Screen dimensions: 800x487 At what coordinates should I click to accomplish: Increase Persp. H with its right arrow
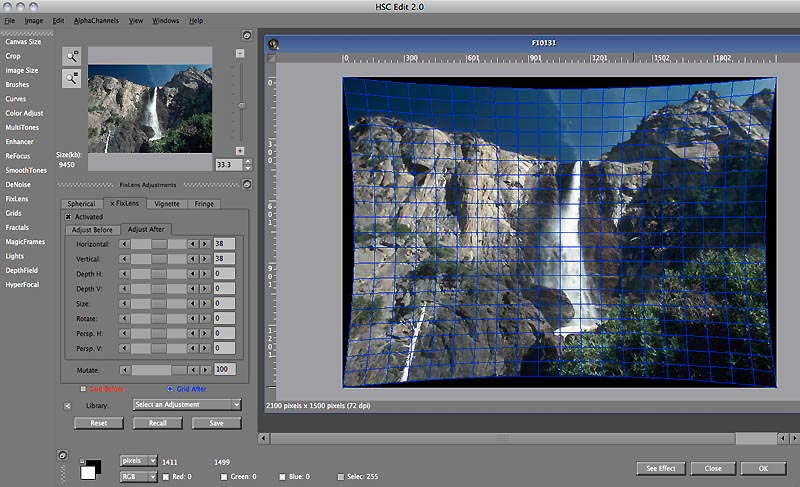point(205,333)
